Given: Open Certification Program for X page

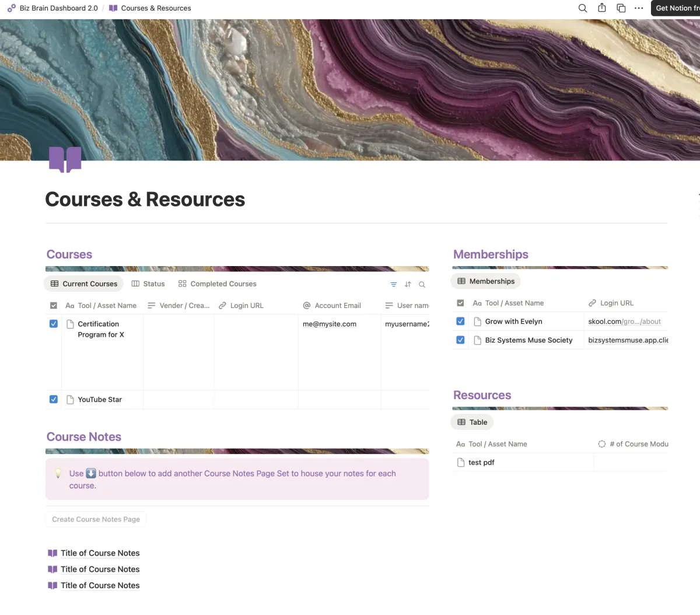Looking at the screenshot, I should click(x=101, y=329).
